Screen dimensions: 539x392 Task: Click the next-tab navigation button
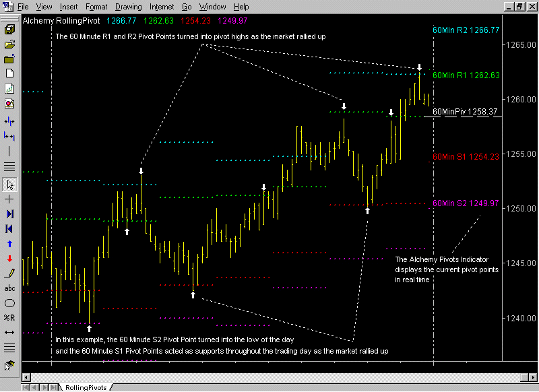pyautogui.click(x=44, y=387)
